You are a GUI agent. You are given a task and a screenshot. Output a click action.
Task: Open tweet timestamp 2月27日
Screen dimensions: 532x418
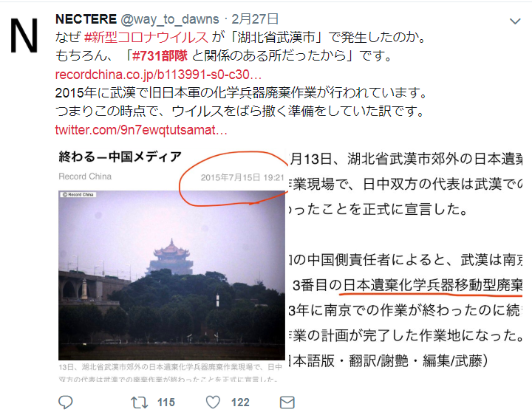point(255,19)
